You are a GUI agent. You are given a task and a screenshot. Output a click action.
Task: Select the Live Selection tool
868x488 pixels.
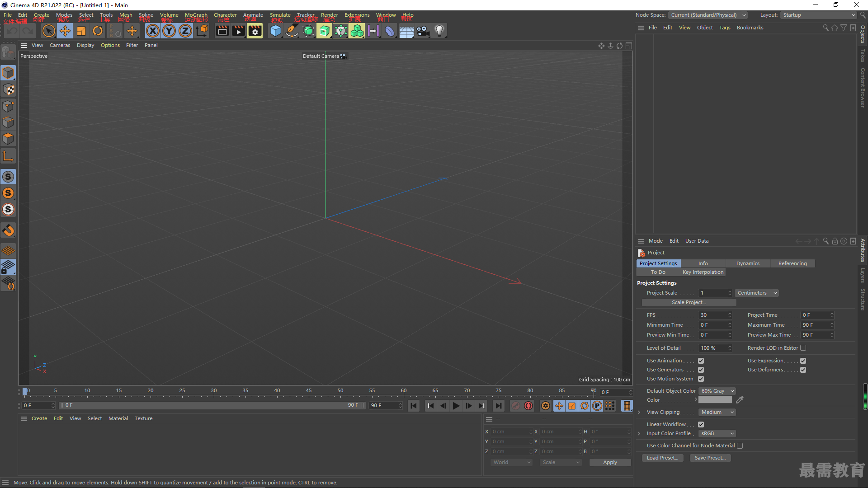(x=48, y=31)
